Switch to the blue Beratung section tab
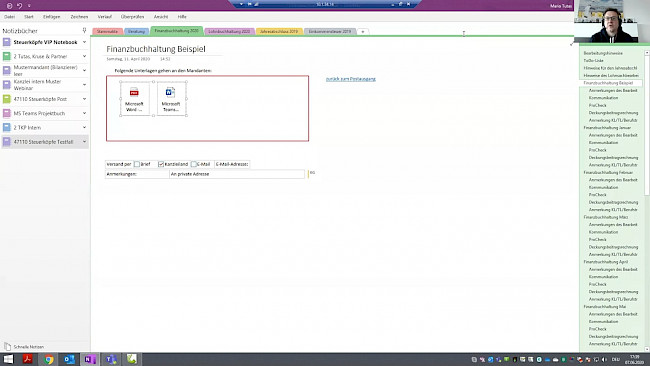The image size is (650, 366). click(x=136, y=32)
